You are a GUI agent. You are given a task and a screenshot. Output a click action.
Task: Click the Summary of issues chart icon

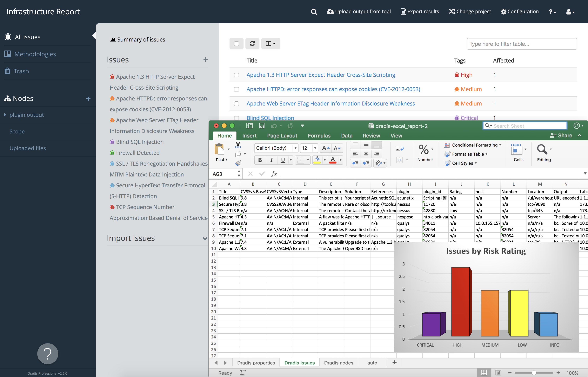[x=112, y=39]
